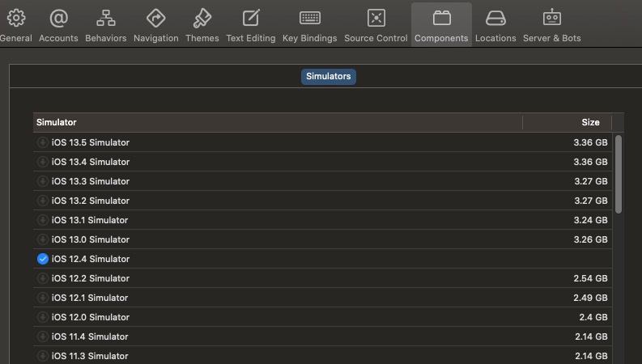
Task: Download the iOS 13.3 Simulator
Action: point(43,181)
